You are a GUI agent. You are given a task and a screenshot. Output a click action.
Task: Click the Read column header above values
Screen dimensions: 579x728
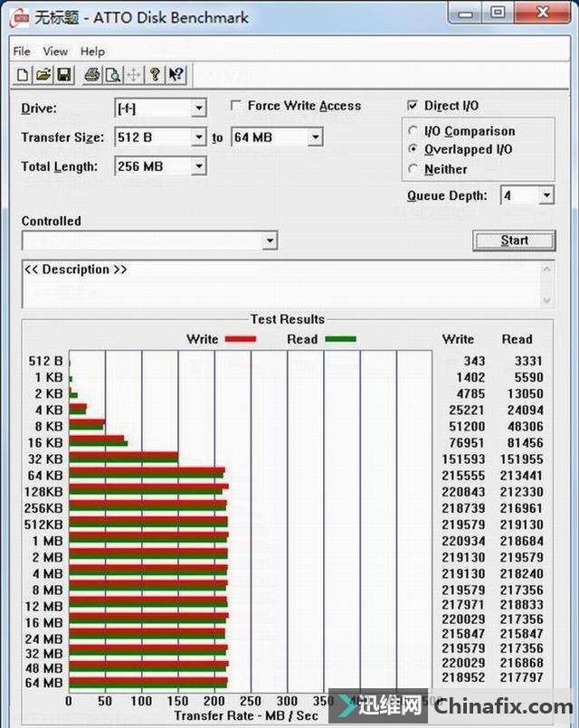(517, 339)
